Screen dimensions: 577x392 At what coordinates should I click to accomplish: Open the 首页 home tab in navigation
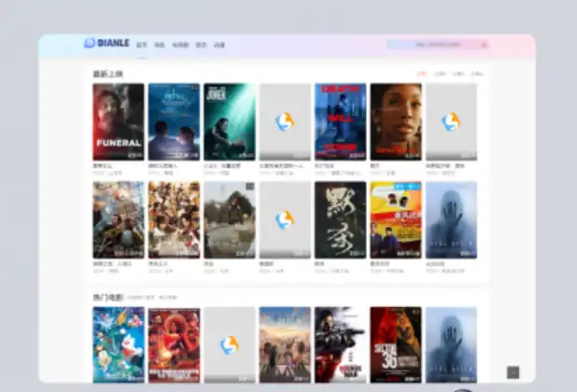coord(142,45)
